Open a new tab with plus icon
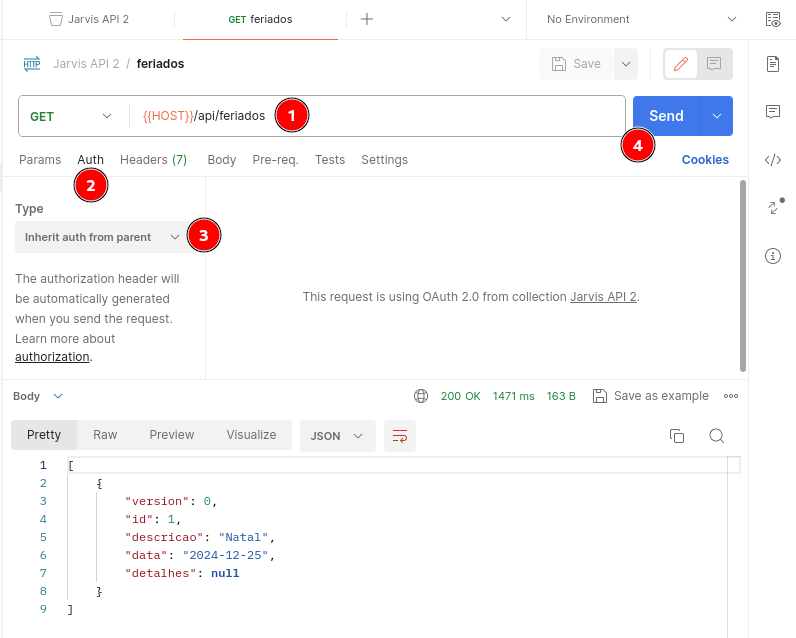The height and width of the screenshot is (638, 796). click(x=367, y=19)
